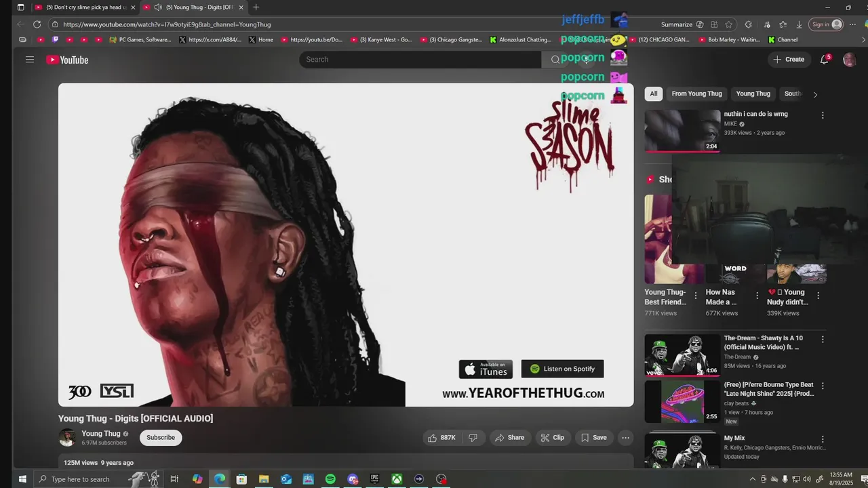Open Windows Start menu
The image size is (868, 488).
[x=22, y=479]
